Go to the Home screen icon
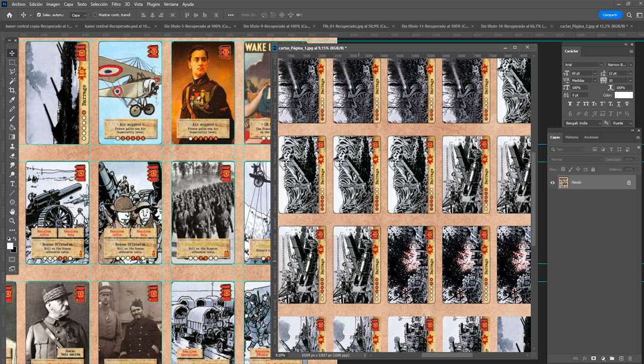This screenshot has width=644, height=364. (x=10, y=15)
